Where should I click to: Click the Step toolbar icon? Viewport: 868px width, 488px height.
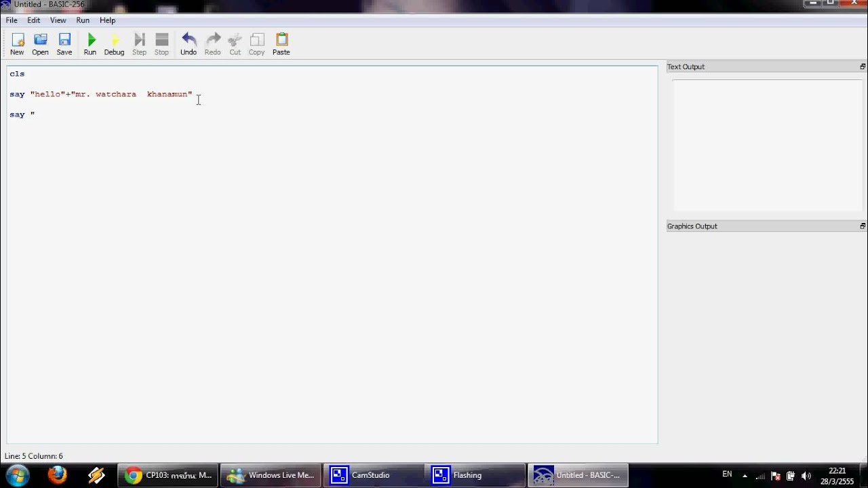click(139, 44)
